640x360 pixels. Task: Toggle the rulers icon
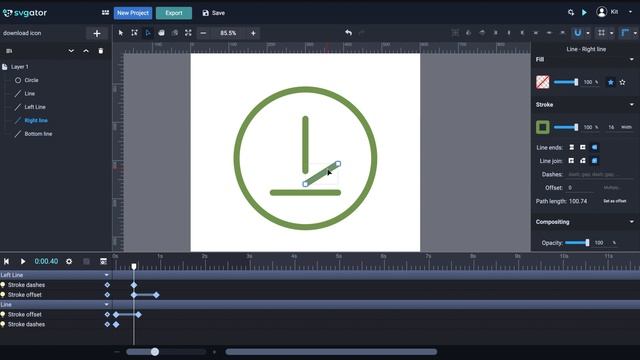point(625,33)
